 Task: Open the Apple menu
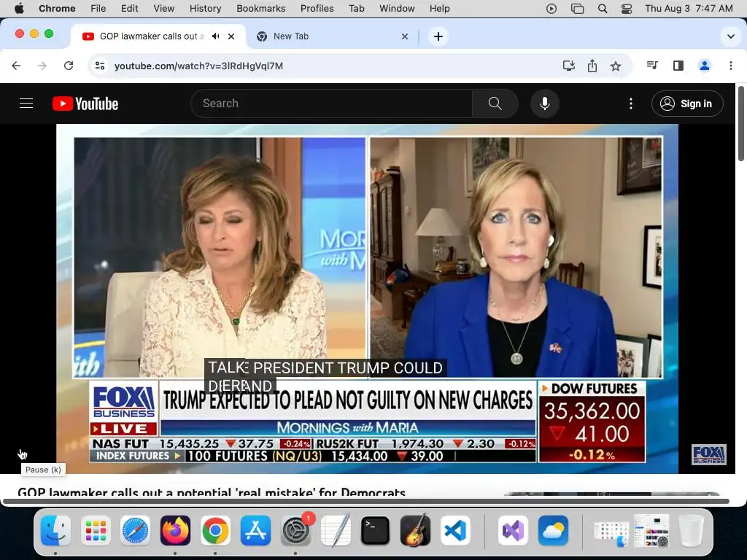(19, 8)
